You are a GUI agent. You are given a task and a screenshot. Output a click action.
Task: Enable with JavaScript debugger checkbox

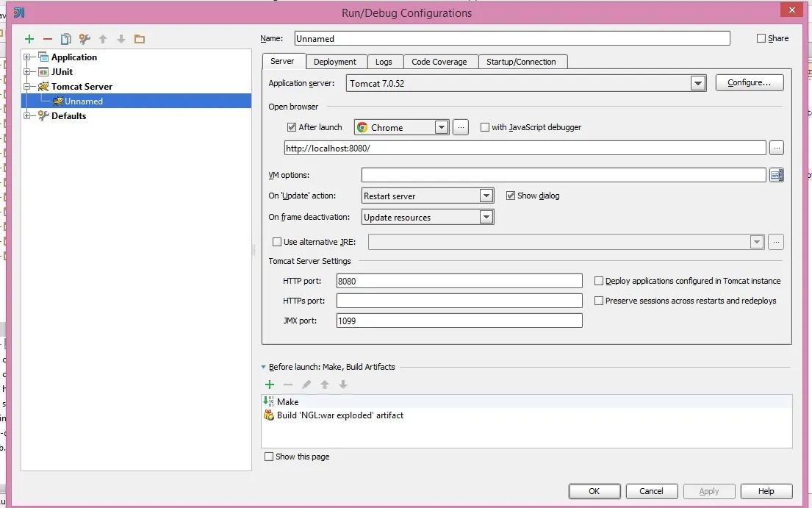[485, 127]
